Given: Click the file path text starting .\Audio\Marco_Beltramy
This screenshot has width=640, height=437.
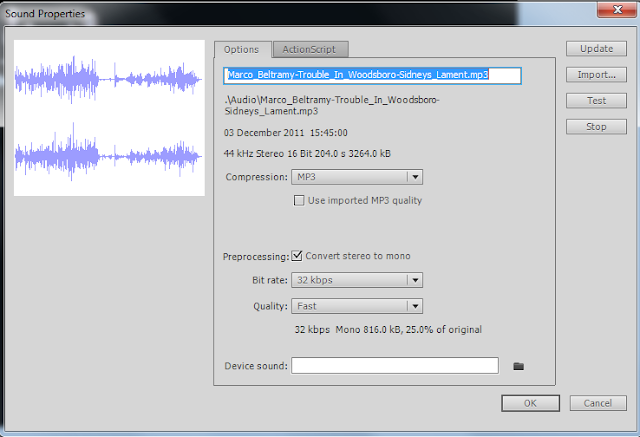Looking at the screenshot, I should coord(332,105).
